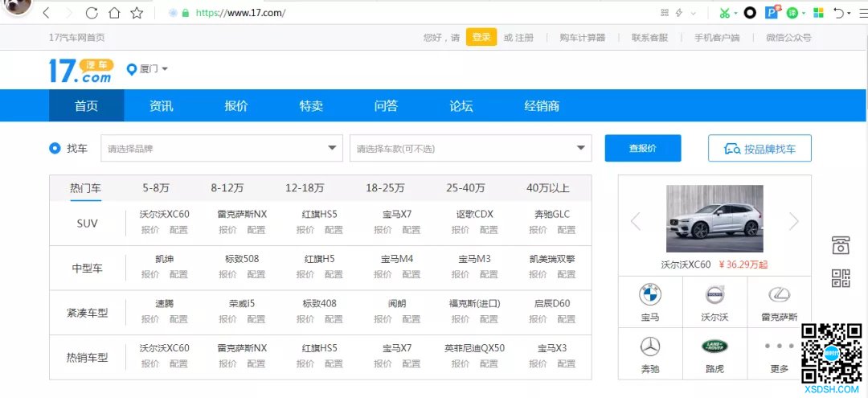Open the browser home page icon
Image resolution: width=868 pixels, height=398 pixels.
click(x=113, y=13)
